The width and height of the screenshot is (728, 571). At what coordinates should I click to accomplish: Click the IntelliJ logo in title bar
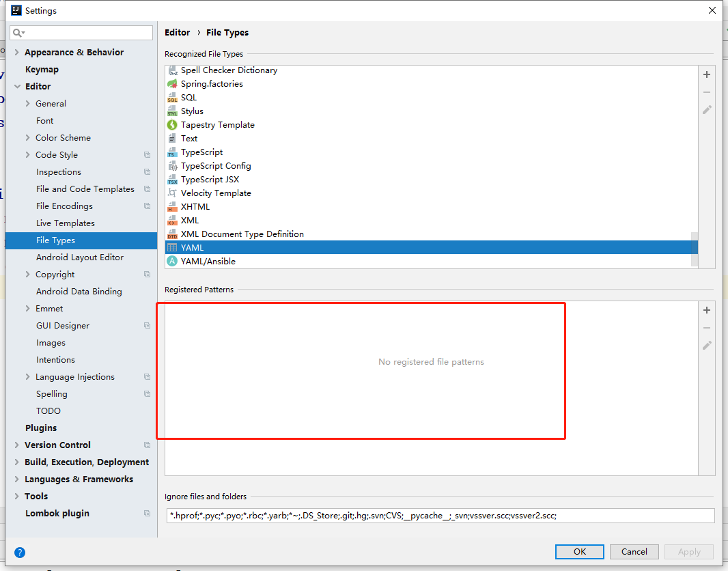tap(16, 10)
